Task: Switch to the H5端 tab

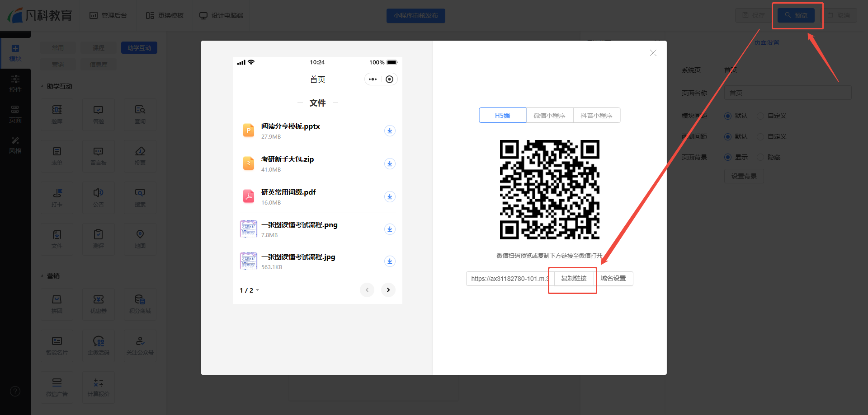Action: pos(503,115)
